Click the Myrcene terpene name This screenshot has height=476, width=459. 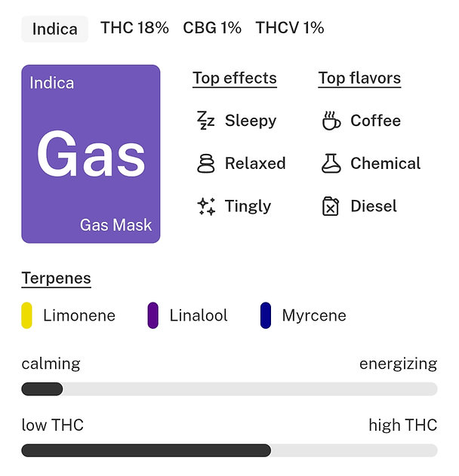tap(314, 315)
